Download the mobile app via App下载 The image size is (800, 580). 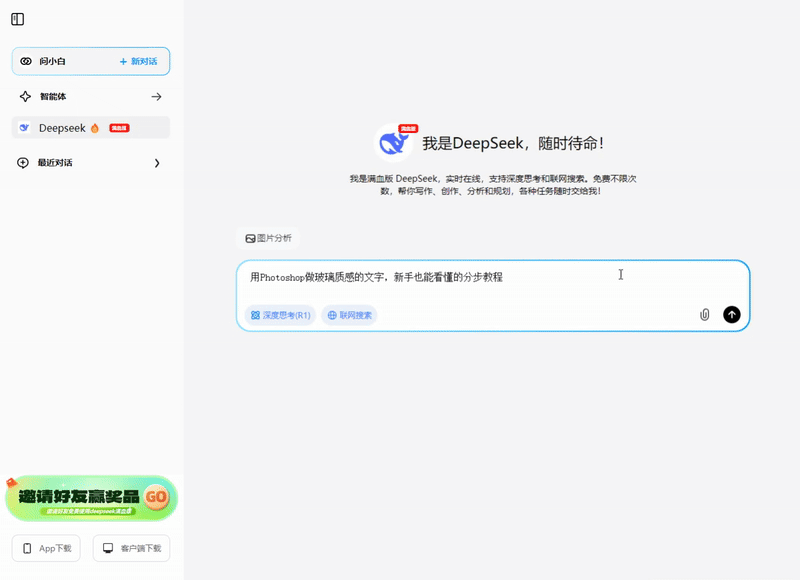tap(46, 548)
